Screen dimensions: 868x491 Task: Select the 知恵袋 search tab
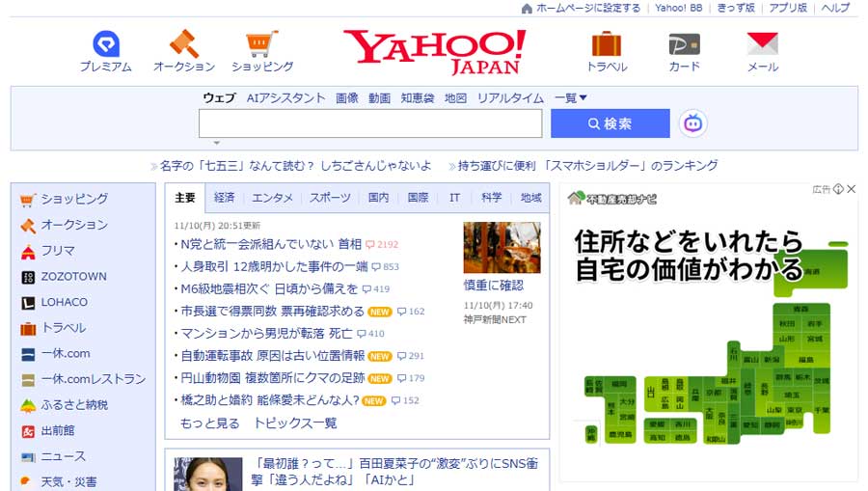[x=418, y=98]
